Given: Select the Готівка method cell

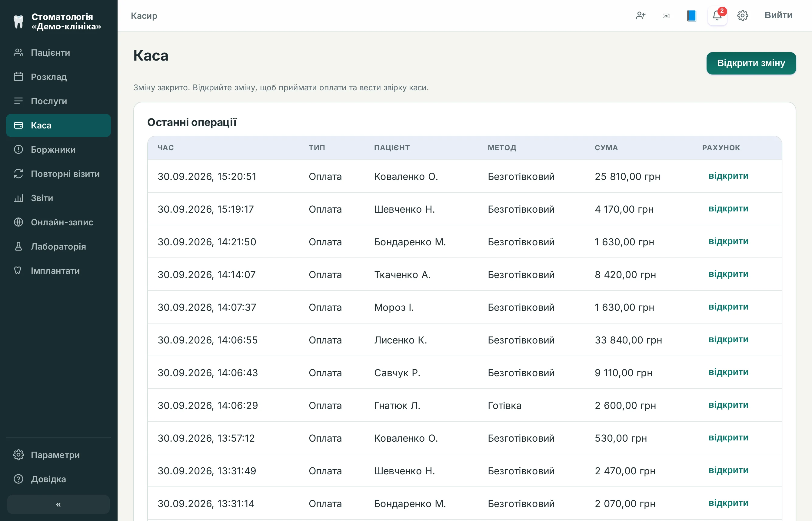Looking at the screenshot, I should (504, 405).
